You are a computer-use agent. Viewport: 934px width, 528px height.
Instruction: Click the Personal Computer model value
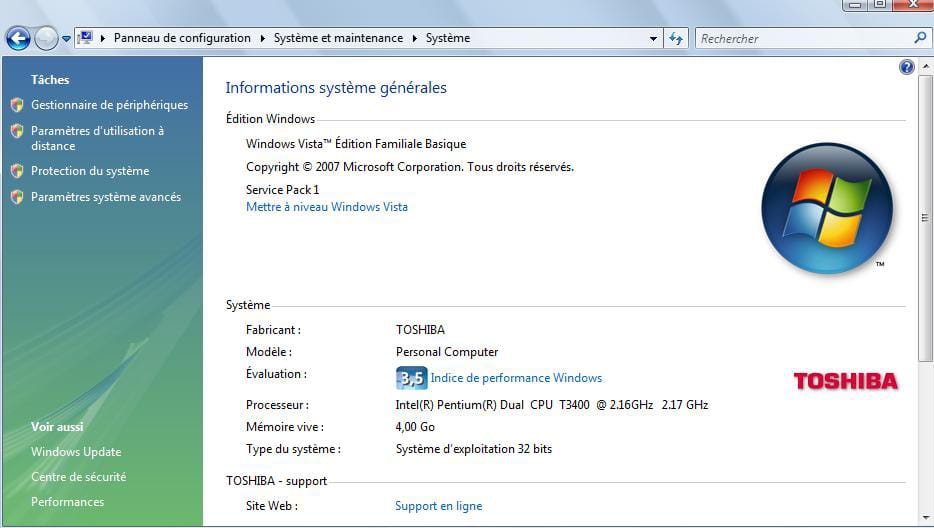(447, 352)
